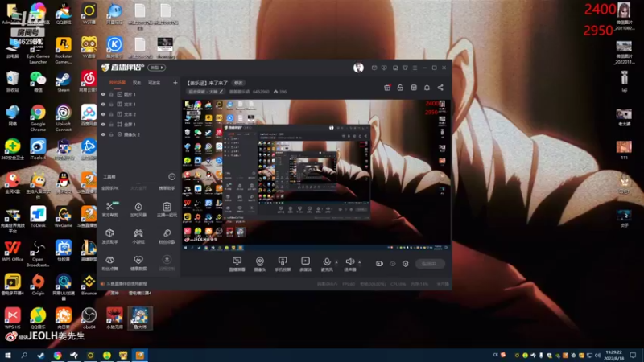Open the stopwatch timer tool in toolbox

point(138,207)
